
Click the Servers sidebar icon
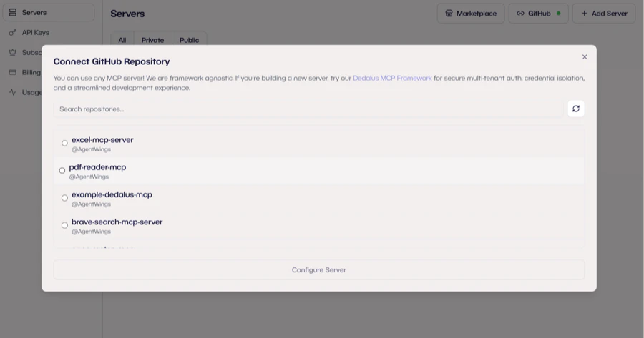click(x=13, y=13)
